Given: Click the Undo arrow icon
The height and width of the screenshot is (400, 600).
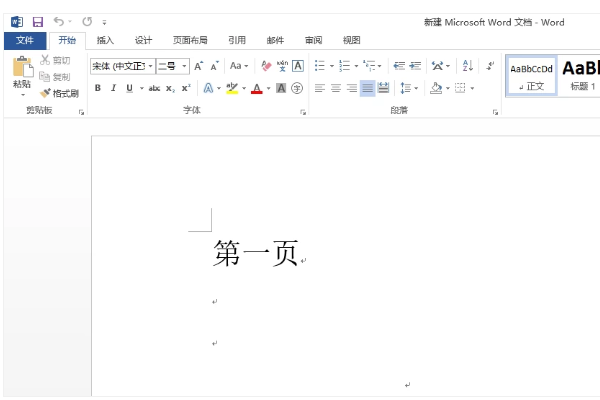Looking at the screenshot, I should [x=58, y=21].
